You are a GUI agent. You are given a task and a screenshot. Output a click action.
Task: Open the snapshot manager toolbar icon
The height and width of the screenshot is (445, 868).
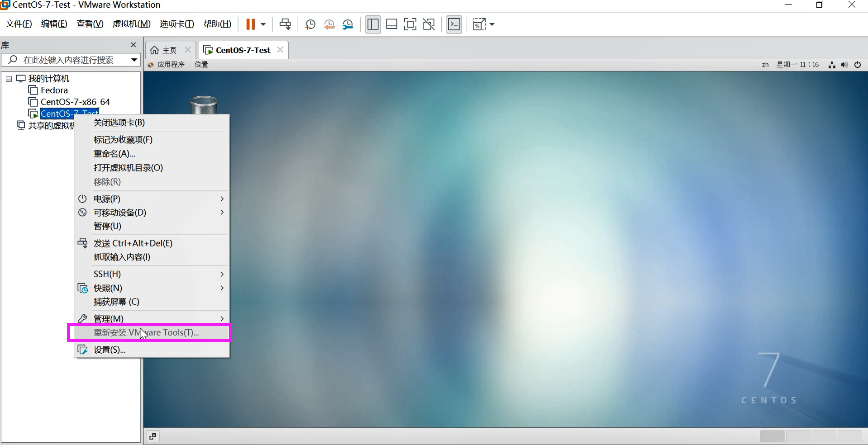[x=348, y=24]
